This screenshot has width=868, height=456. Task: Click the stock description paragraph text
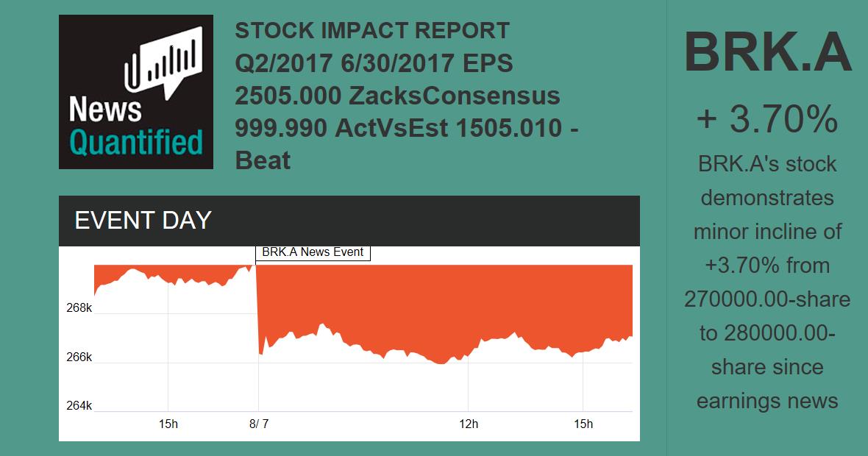[x=767, y=282]
